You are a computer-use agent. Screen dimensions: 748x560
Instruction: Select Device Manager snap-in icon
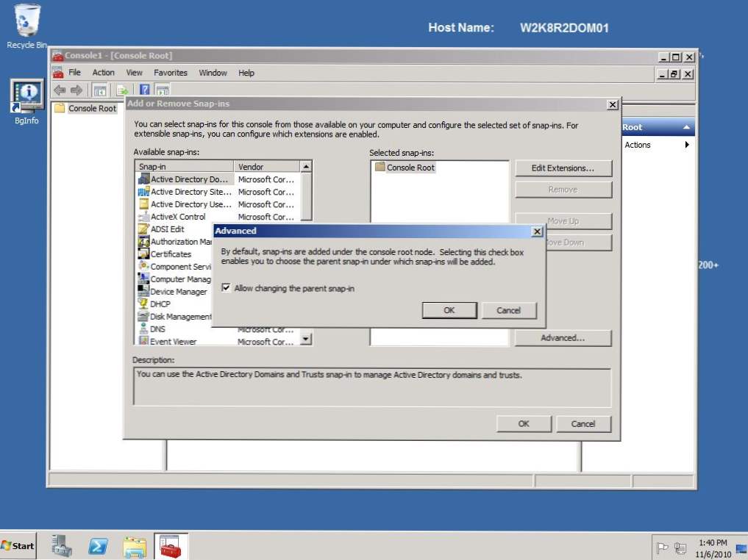click(143, 291)
